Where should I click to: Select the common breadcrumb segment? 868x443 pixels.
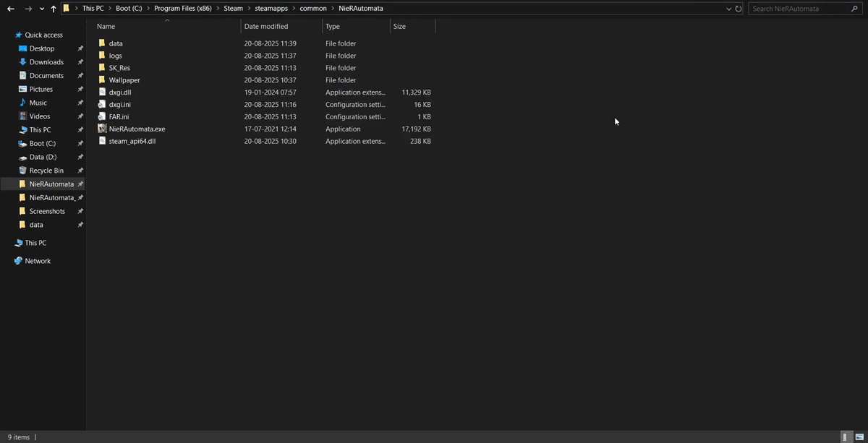313,9
